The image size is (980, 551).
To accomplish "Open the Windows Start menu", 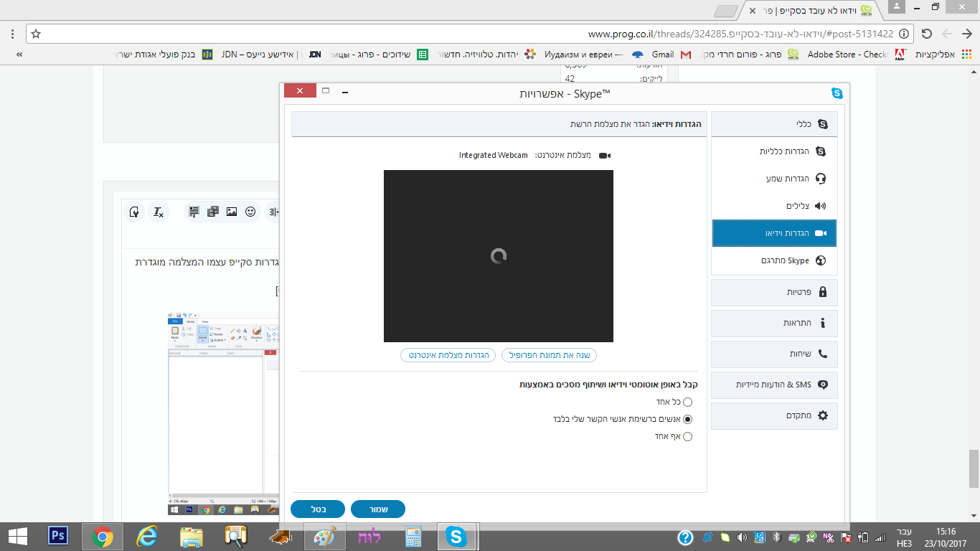I will [x=18, y=536].
